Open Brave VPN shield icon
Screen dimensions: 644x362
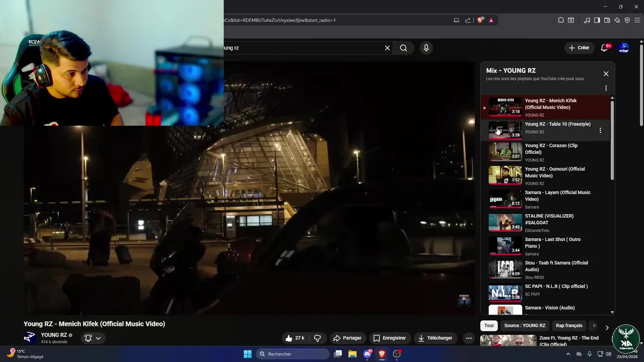point(627,20)
